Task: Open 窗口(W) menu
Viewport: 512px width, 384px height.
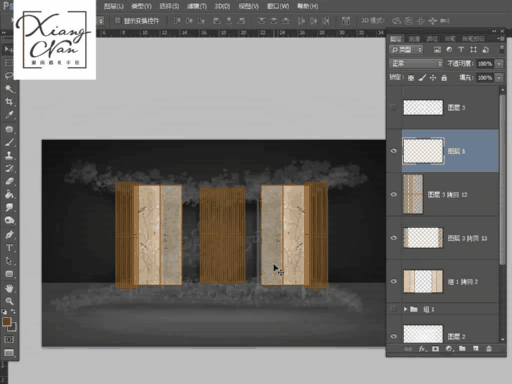Action: (278, 6)
